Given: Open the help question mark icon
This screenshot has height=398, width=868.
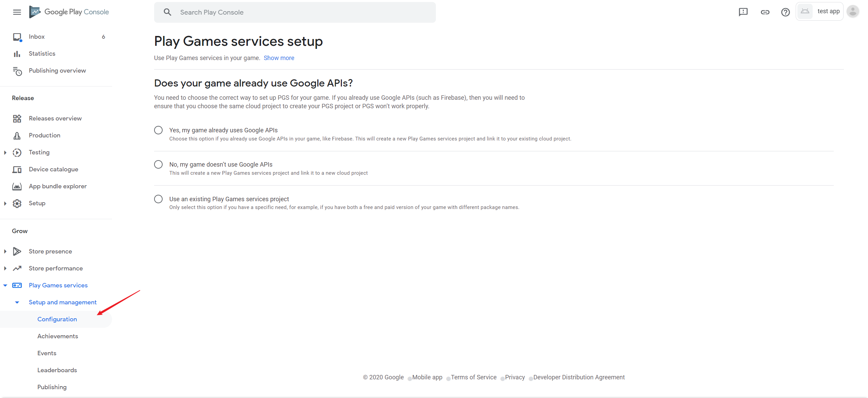Looking at the screenshot, I should (785, 12).
